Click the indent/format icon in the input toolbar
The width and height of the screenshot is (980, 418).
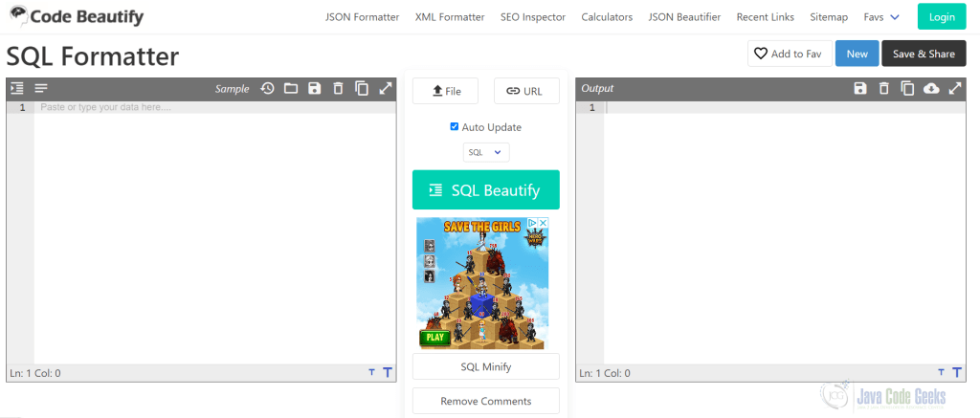17,89
